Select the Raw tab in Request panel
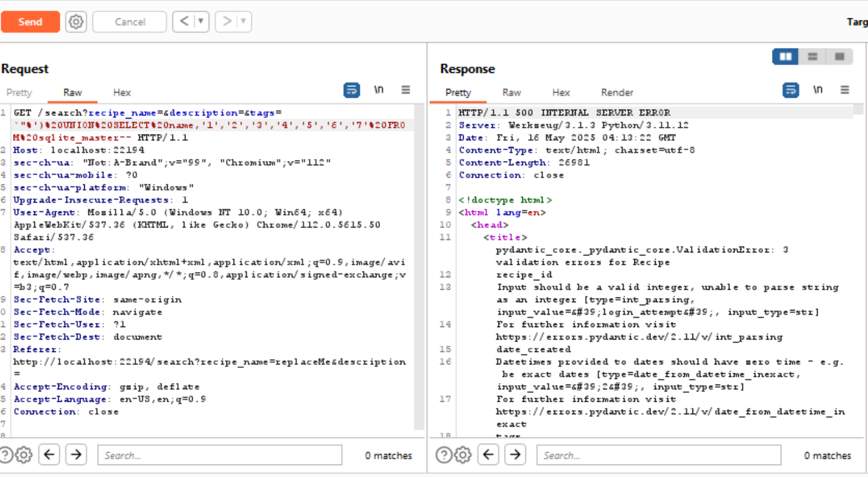The height and width of the screenshot is (477, 868). (x=72, y=92)
